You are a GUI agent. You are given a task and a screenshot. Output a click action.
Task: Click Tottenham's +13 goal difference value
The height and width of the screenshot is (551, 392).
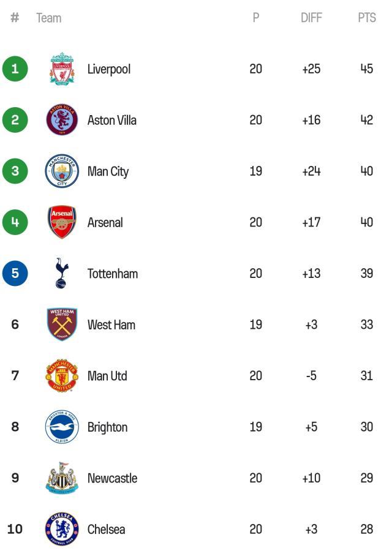[x=311, y=274]
